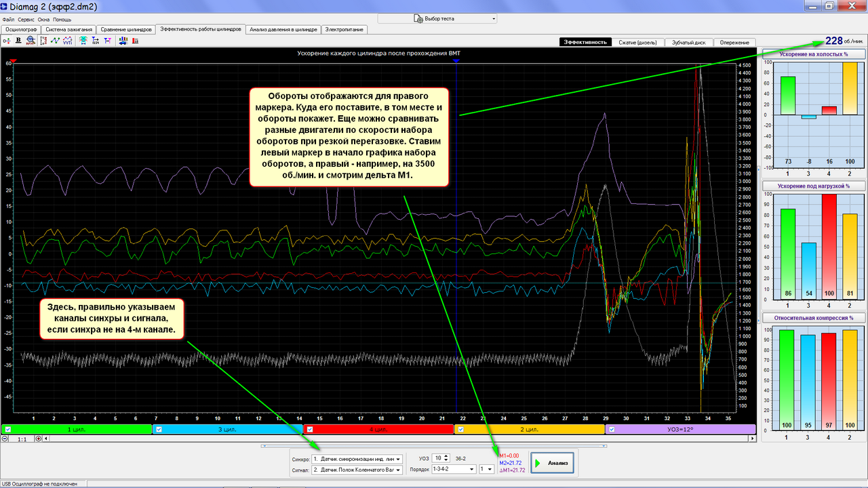The image size is (868, 488).
Task: Click the 1 цил. green channel bar
Action: [x=77, y=429]
